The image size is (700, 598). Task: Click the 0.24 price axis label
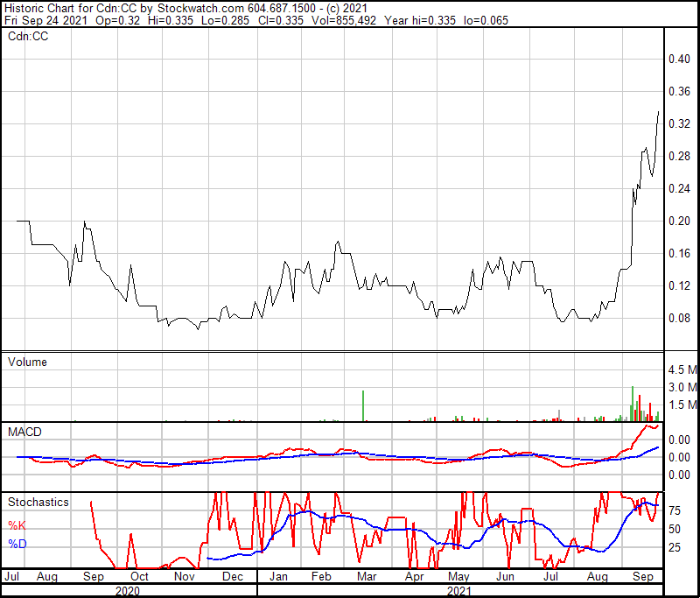pyautogui.click(x=679, y=188)
